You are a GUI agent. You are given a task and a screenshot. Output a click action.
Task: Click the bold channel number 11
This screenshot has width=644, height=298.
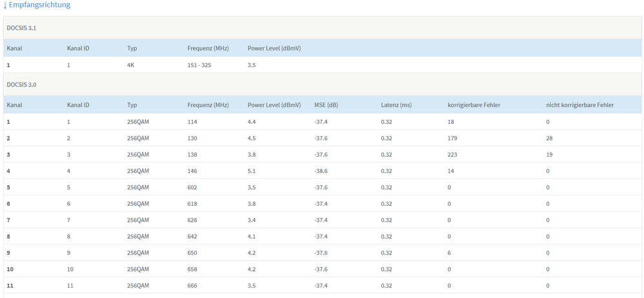click(10, 286)
